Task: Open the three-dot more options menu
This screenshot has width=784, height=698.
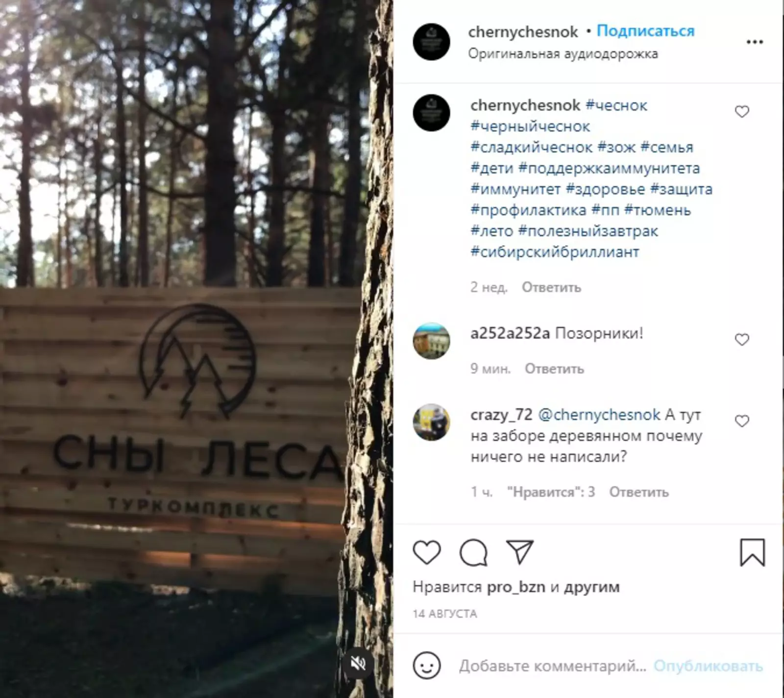Action: tap(755, 42)
